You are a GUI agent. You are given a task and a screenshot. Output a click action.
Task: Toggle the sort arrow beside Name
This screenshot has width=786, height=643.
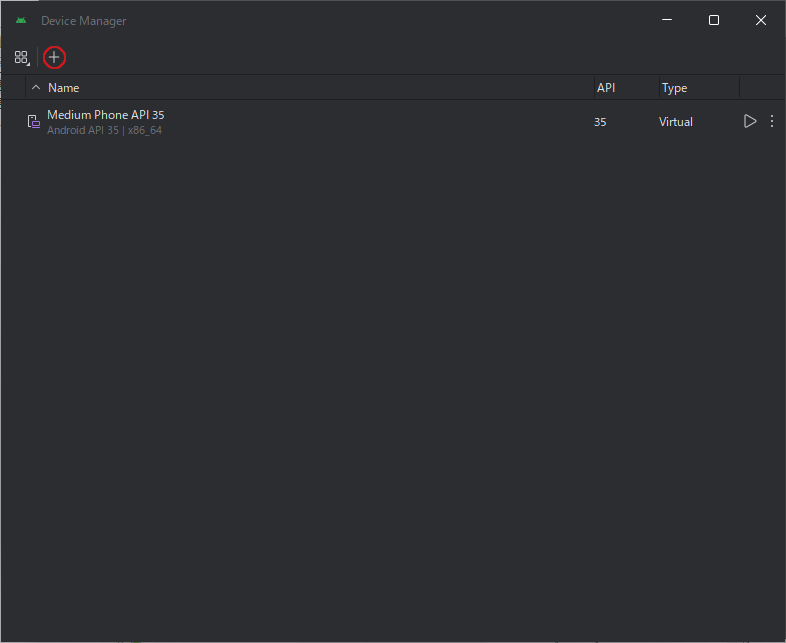click(x=36, y=88)
